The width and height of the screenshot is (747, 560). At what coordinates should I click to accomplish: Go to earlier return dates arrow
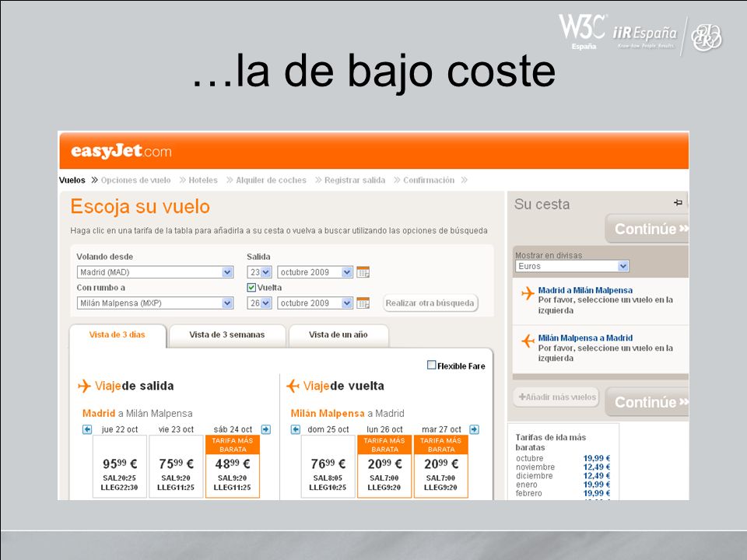point(296,429)
